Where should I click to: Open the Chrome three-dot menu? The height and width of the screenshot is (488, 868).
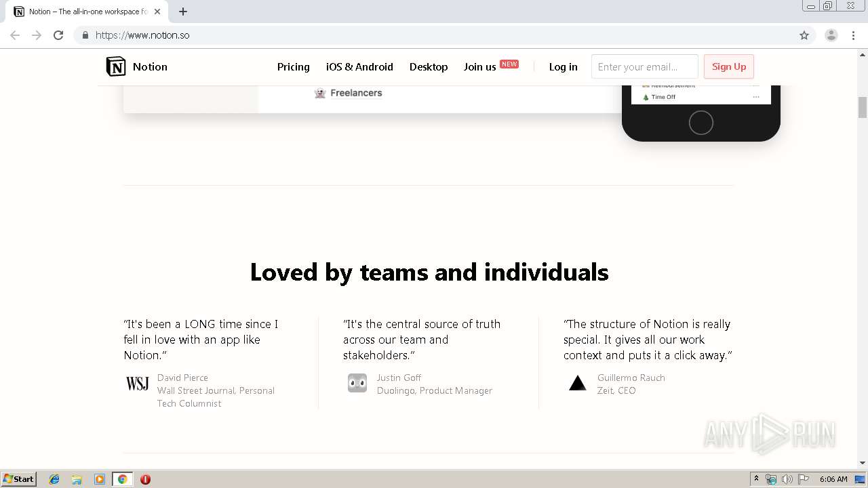click(854, 35)
